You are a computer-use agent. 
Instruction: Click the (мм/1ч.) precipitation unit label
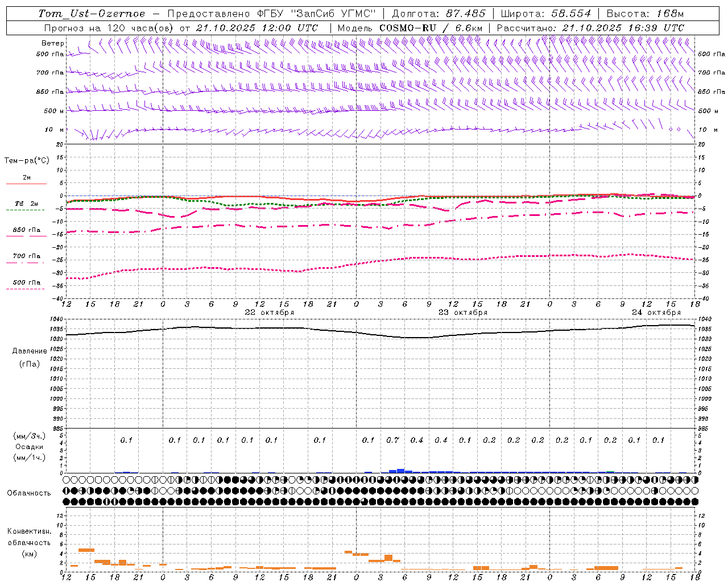[x=30, y=458]
